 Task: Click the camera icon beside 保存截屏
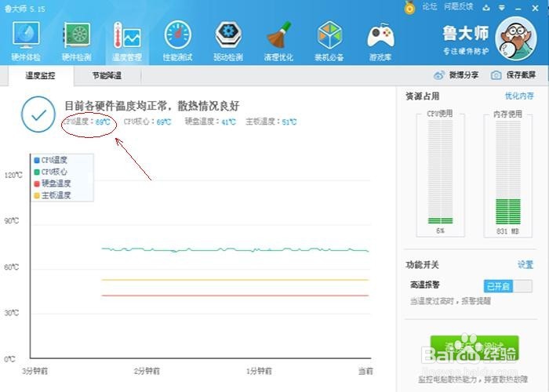click(496, 75)
